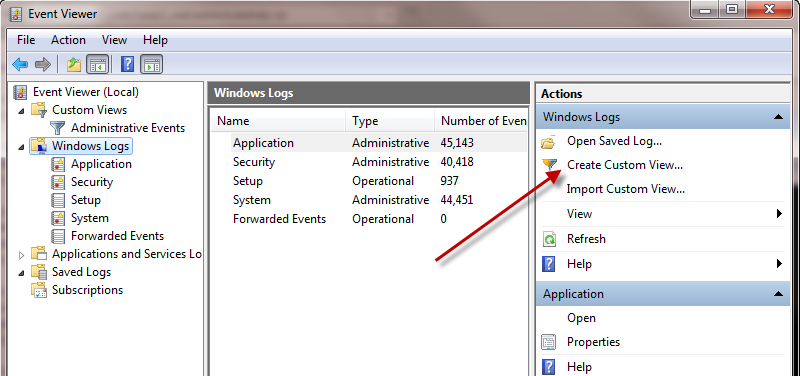Open the Action menu

click(x=68, y=40)
